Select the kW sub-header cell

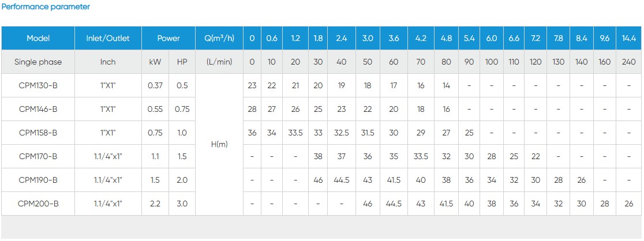[x=155, y=62]
